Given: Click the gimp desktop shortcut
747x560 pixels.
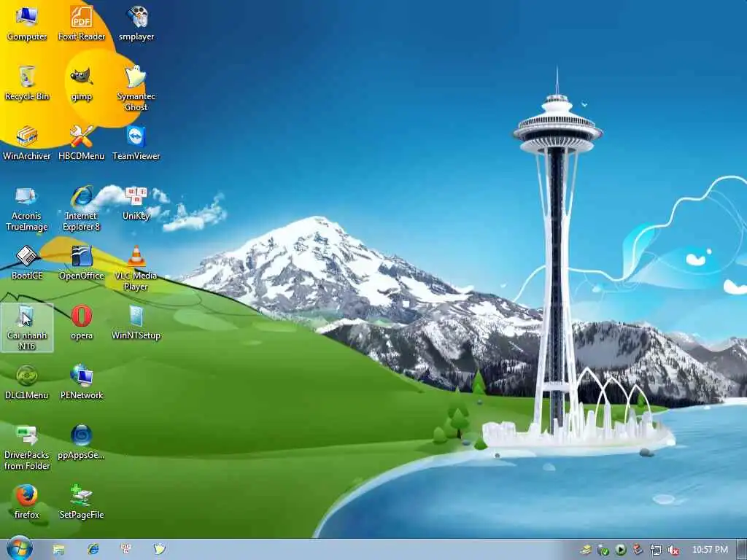Looking at the screenshot, I should [82, 83].
